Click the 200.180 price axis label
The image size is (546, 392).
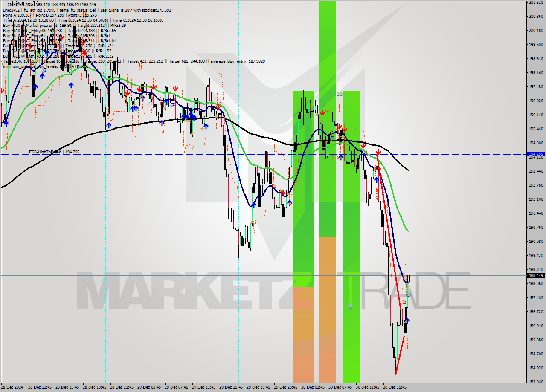pos(536,31)
